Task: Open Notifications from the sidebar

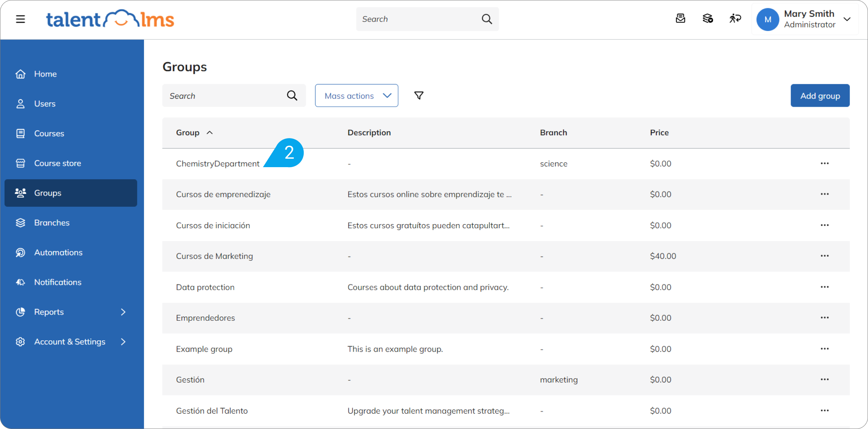Action: pos(57,282)
